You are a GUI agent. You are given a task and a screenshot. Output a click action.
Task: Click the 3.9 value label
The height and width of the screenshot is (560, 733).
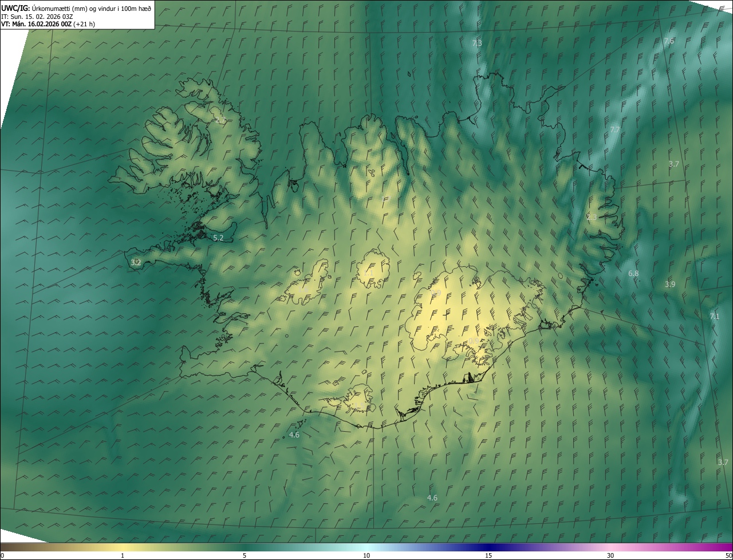[670, 285]
